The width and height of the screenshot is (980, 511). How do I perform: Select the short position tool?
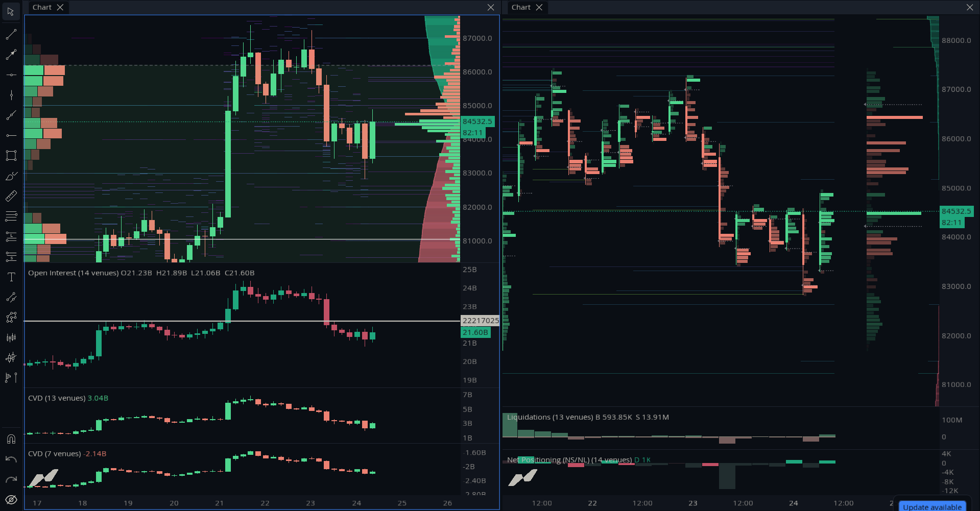tap(11, 257)
